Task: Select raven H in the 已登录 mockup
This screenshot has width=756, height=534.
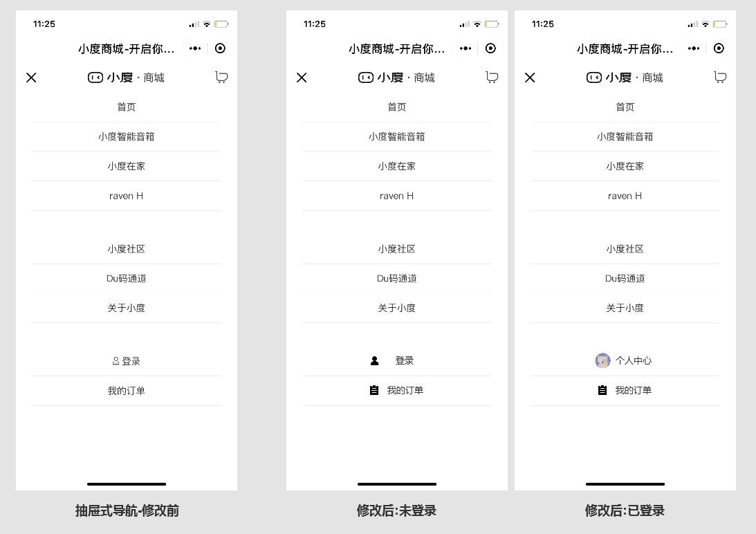Action: [625, 196]
